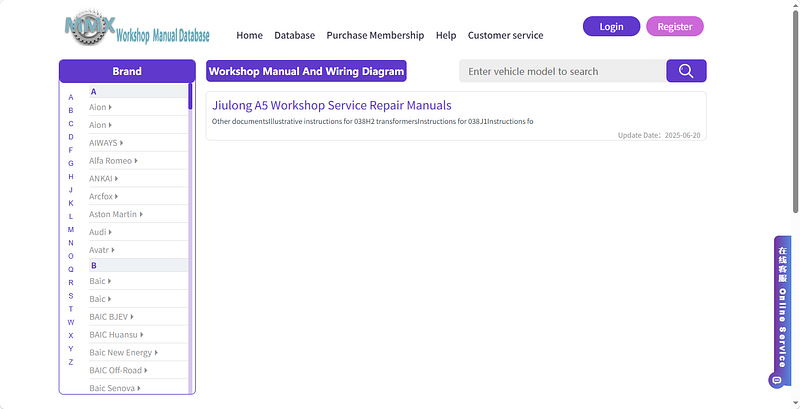Expand the Aston Martin brand
Image resolution: width=800 pixels, height=409 pixels.
pyautogui.click(x=116, y=214)
